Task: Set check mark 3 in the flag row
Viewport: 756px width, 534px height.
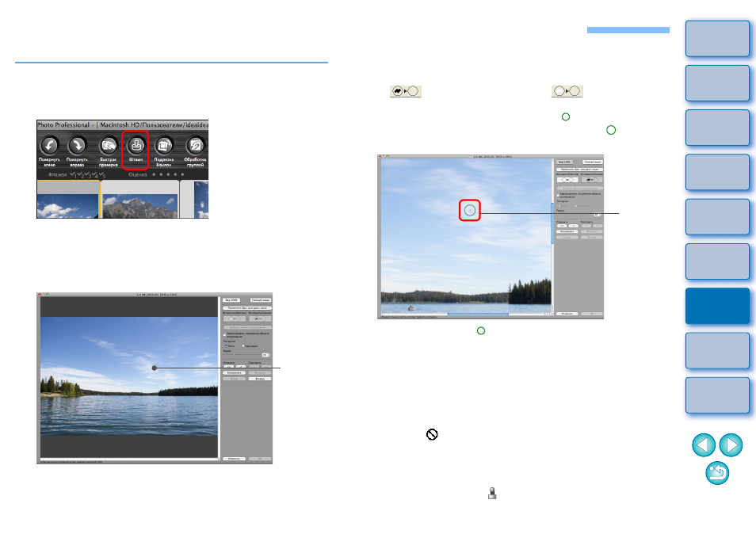Action: click(x=88, y=175)
